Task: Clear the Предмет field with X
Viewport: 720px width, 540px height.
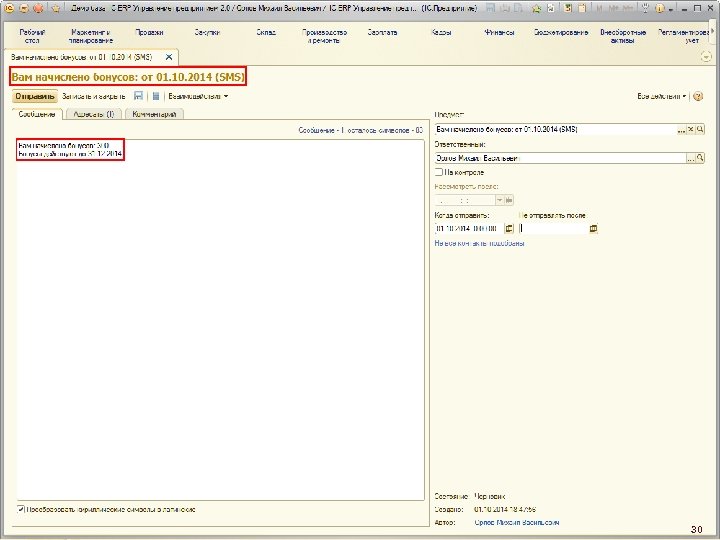Action: point(691,130)
